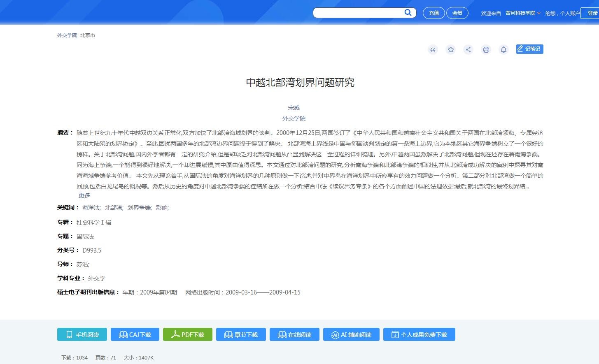The width and height of the screenshot is (599, 364).
Task: Expand the 黄河科技学院 institution dropdown
Action: [523, 13]
